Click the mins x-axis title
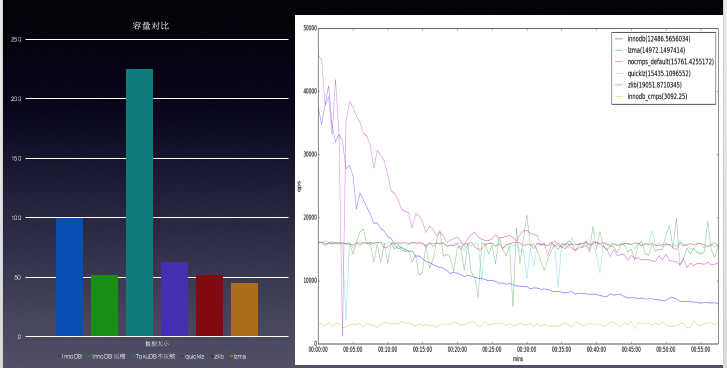Screen dimensions: 727x368 (518, 359)
